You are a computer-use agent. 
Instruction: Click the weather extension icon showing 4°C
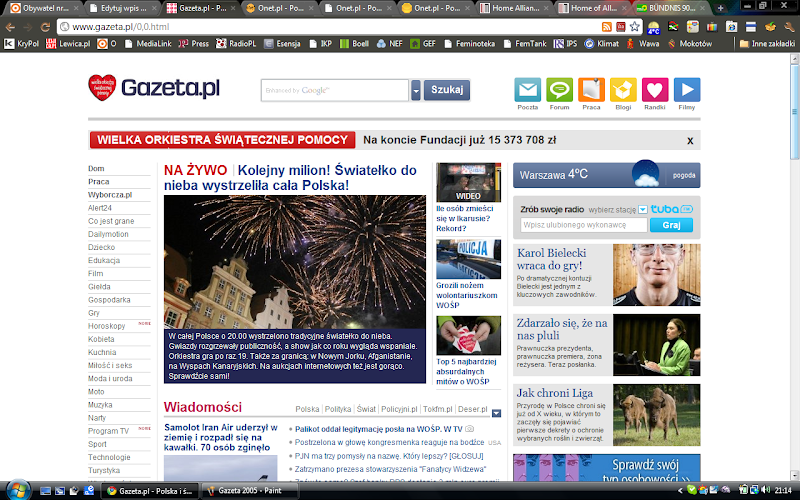click(654, 27)
